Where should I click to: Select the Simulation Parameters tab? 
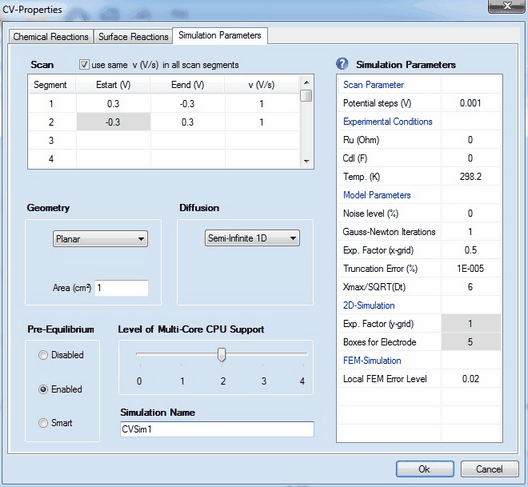(220, 35)
